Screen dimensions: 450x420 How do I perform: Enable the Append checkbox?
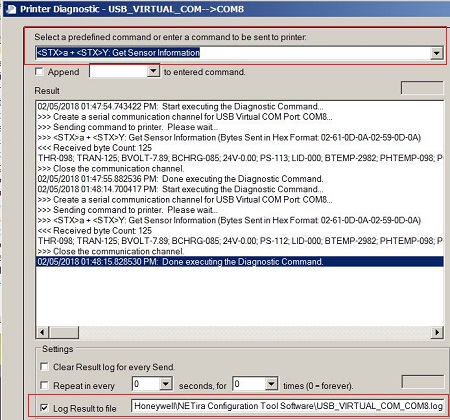coord(39,71)
